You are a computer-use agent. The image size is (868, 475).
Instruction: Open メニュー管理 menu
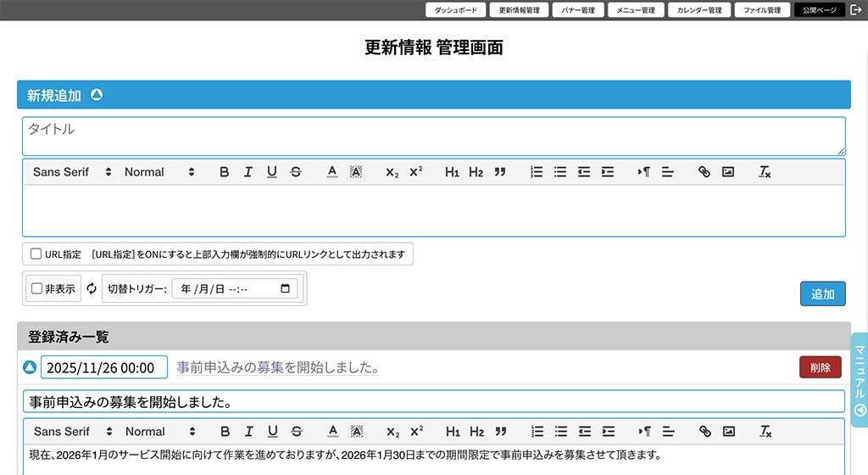coord(636,10)
